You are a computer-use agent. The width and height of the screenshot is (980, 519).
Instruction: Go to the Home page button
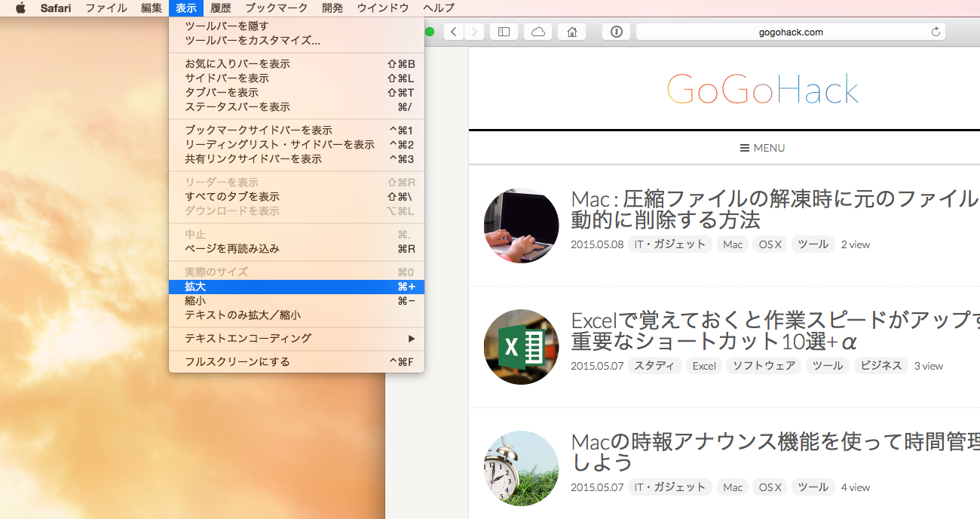pyautogui.click(x=571, y=32)
